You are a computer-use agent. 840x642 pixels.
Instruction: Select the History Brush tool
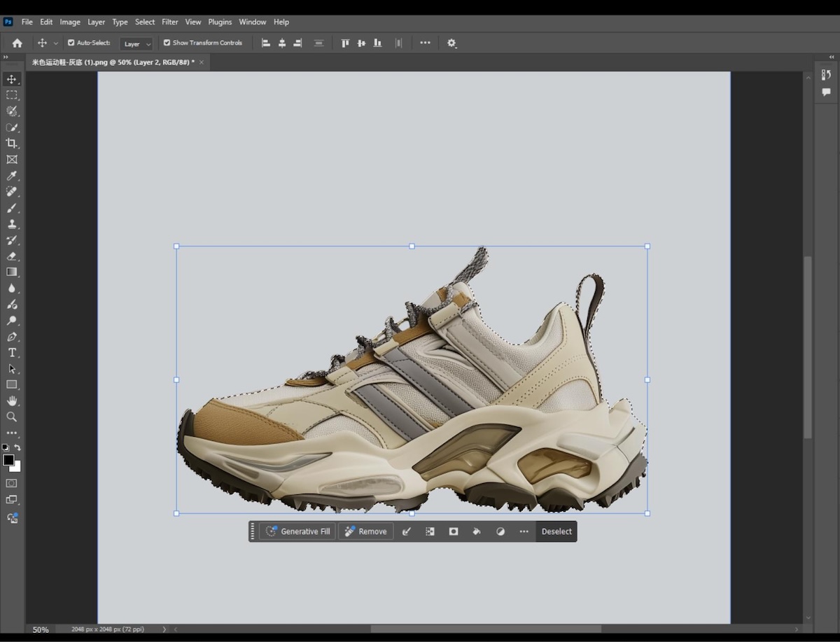(12, 240)
